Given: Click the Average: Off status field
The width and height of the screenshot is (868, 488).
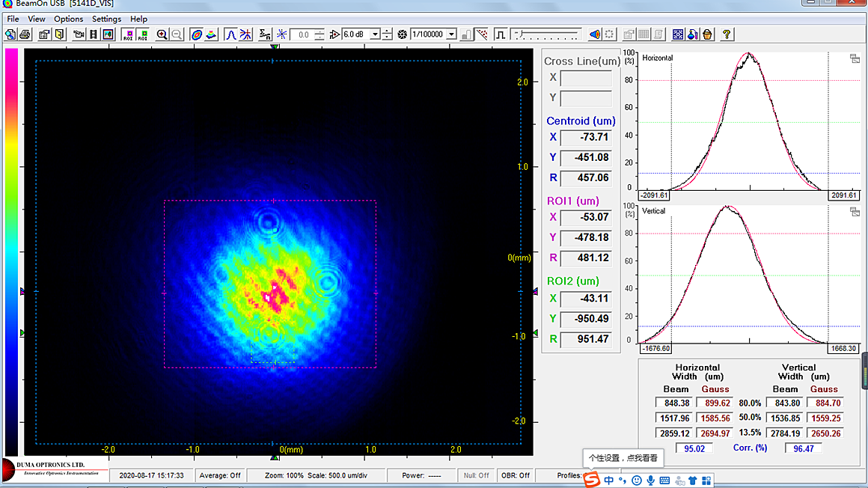Looking at the screenshot, I should 220,475.
